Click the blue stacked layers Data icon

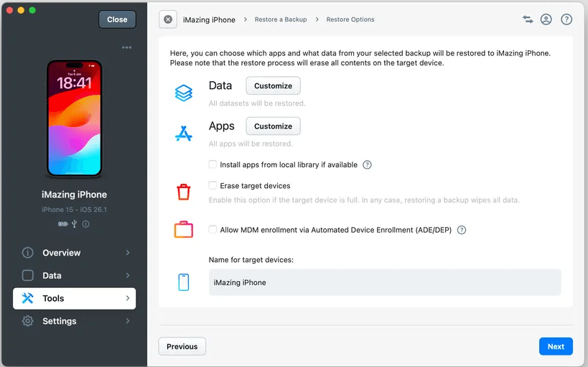(183, 93)
